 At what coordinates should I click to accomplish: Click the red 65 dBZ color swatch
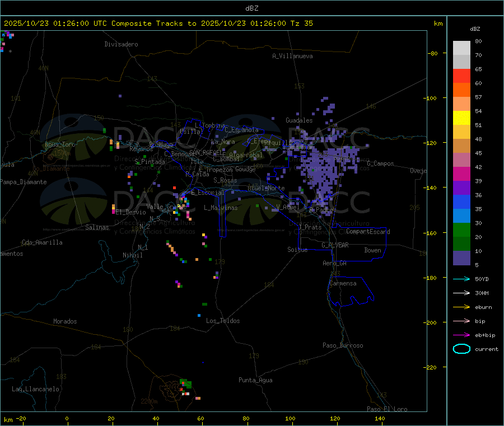click(x=461, y=76)
